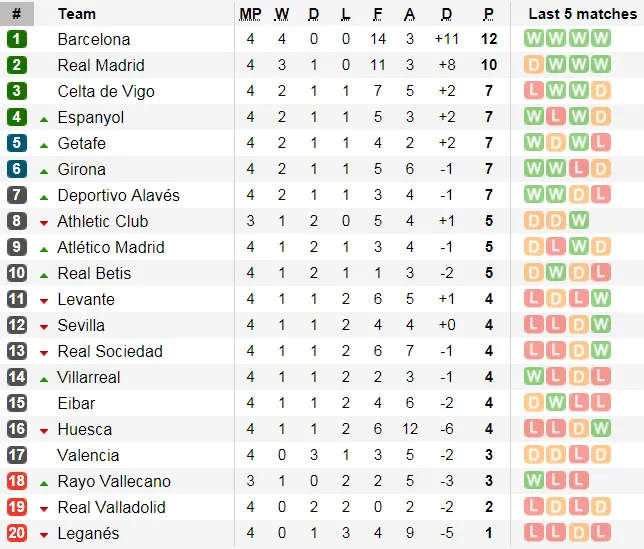Viewport: 644px width, 549px height.
Task: Click the rank 1 badge beside Barcelona
Action: click(x=16, y=39)
